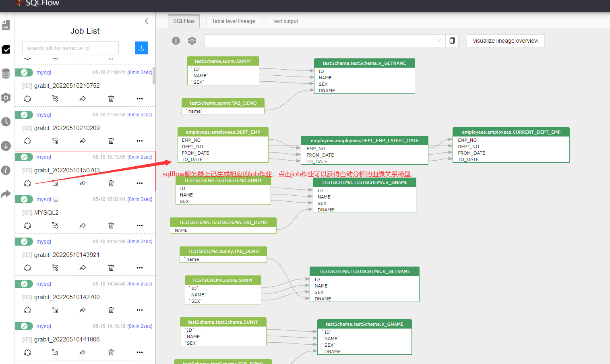Click the info icon next to the diagram toolbar

(176, 41)
